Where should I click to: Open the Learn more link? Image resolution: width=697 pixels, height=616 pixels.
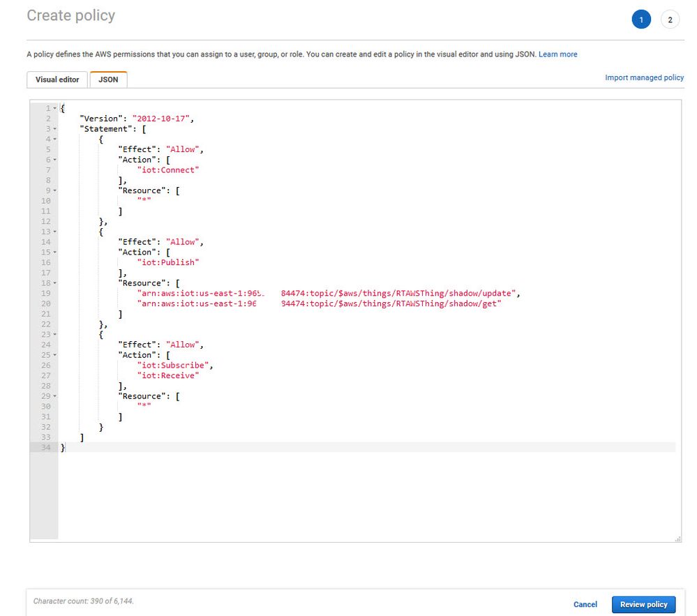(557, 54)
